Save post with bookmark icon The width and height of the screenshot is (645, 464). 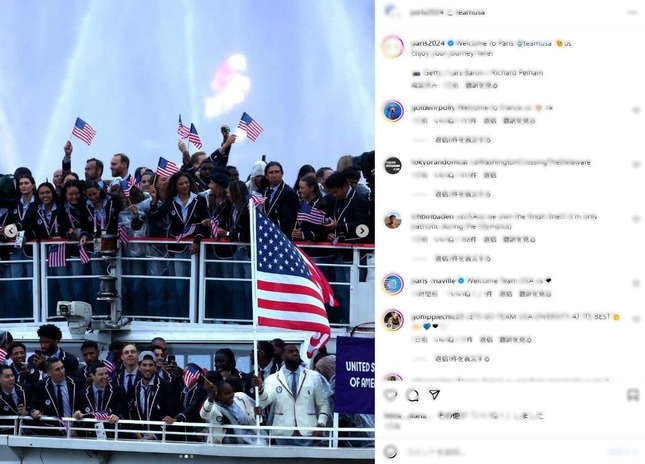click(x=632, y=395)
